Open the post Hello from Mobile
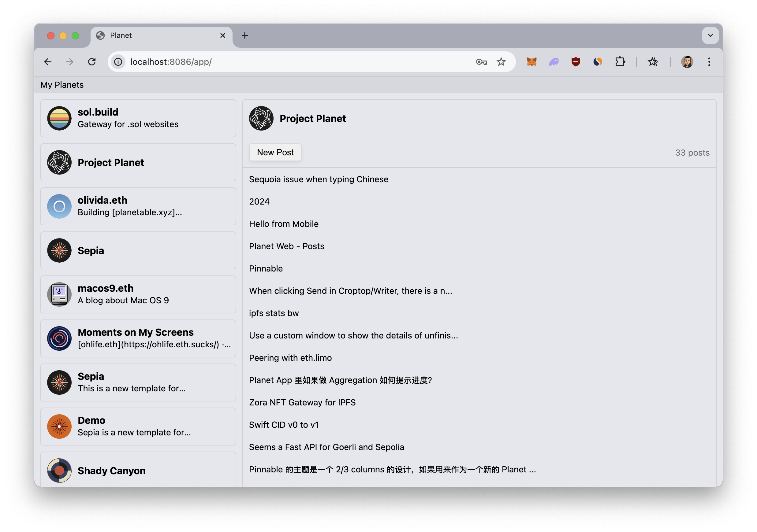Viewport: 757px width, 532px height. coord(284,224)
